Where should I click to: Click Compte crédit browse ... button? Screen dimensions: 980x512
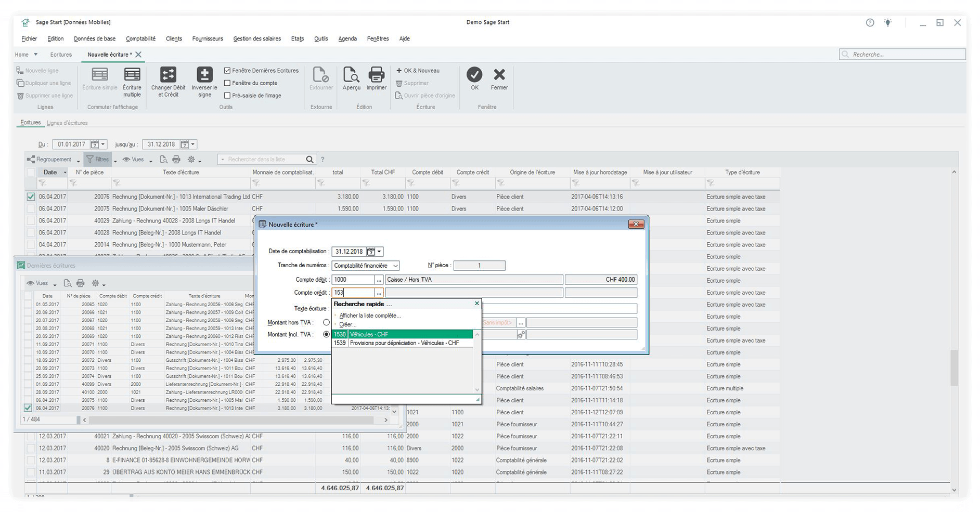(379, 293)
